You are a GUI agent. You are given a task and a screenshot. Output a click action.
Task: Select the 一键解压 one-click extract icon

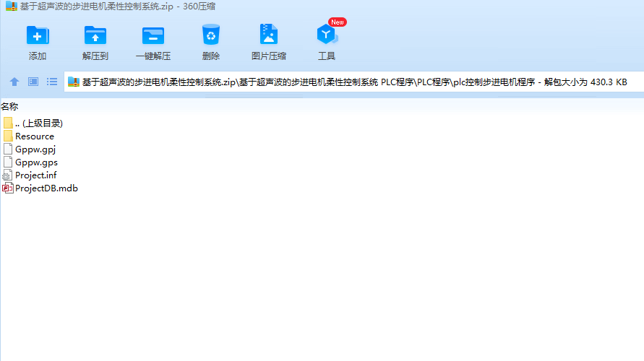tap(153, 35)
